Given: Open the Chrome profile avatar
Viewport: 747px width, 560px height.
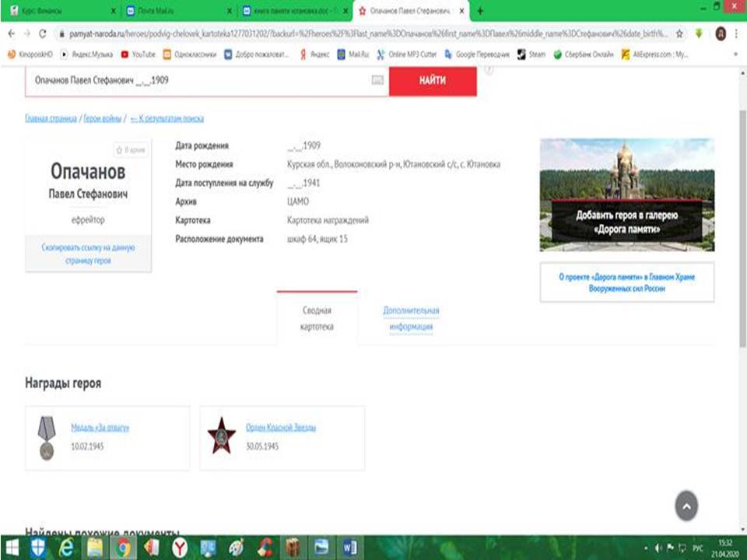Looking at the screenshot, I should (721, 33).
